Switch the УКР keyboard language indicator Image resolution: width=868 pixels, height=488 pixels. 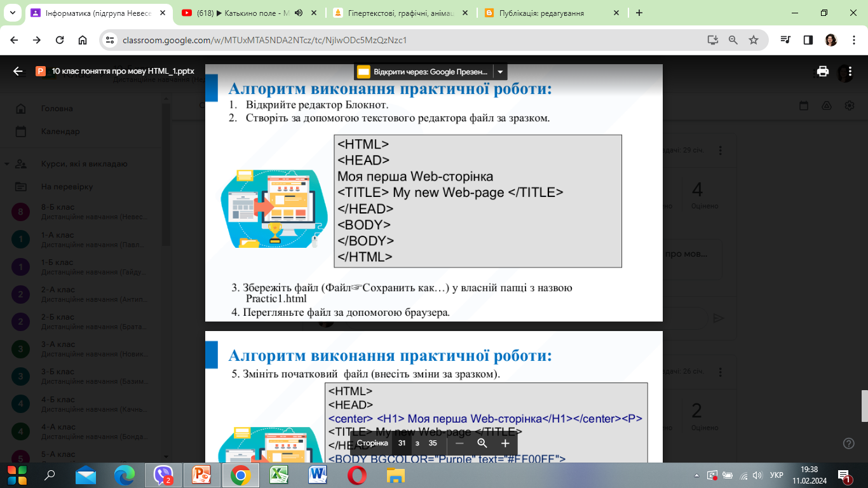776,475
